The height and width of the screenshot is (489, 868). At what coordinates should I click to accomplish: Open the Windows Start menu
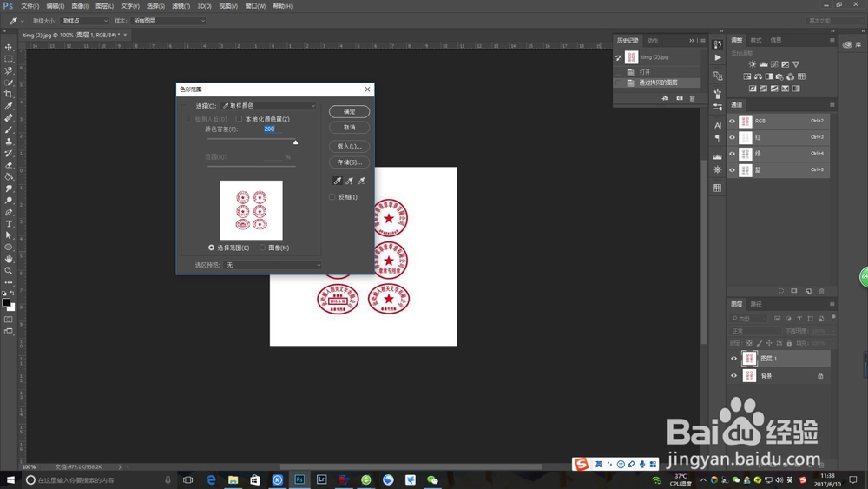click(x=10, y=479)
